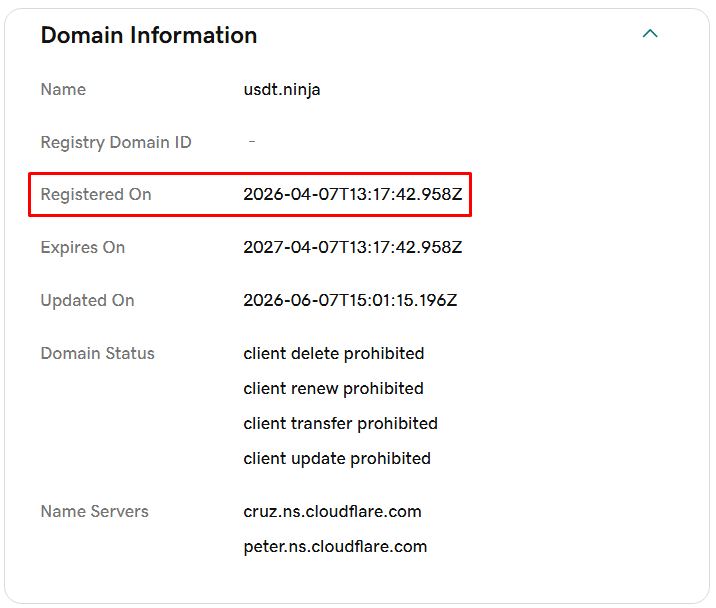Click the Domain Status label
Screen dimensions: 716x608
[x=98, y=353]
